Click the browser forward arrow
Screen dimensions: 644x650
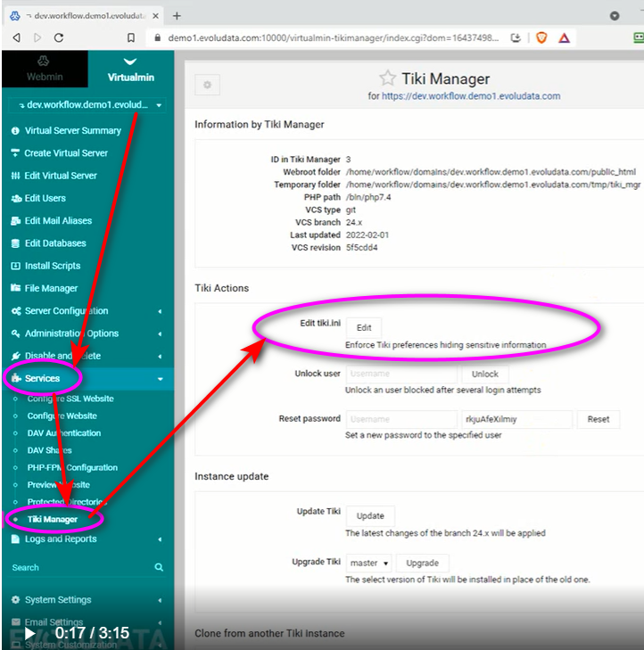[x=37, y=37]
